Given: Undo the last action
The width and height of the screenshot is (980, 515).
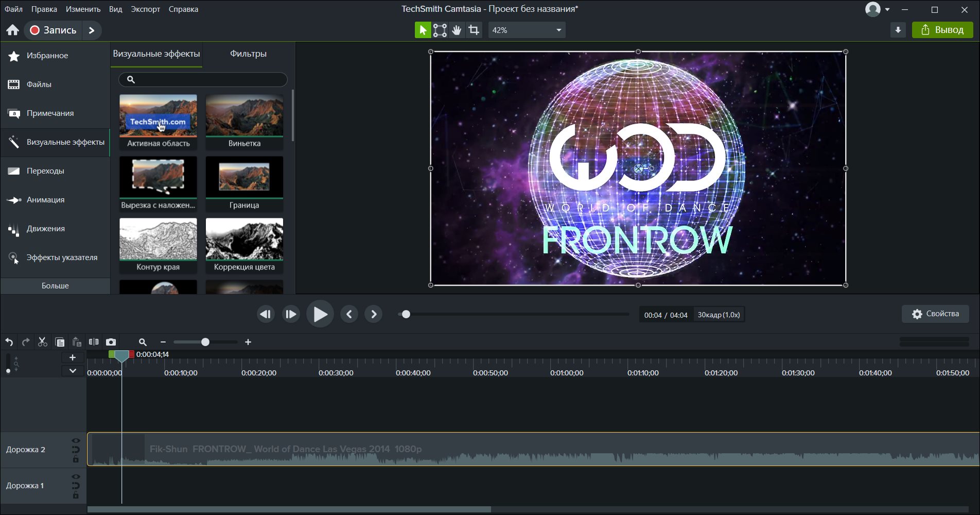Looking at the screenshot, I should [9, 342].
